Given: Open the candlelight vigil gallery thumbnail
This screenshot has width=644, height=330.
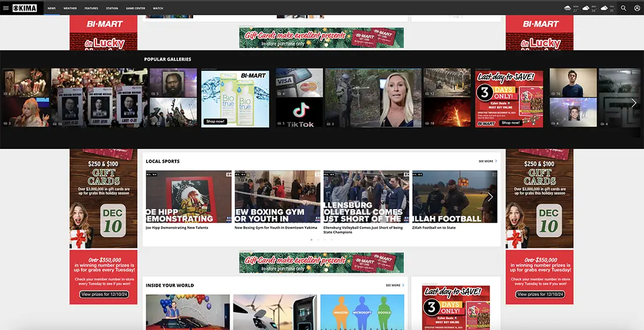Looking at the screenshot, I should tap(26, 83).
